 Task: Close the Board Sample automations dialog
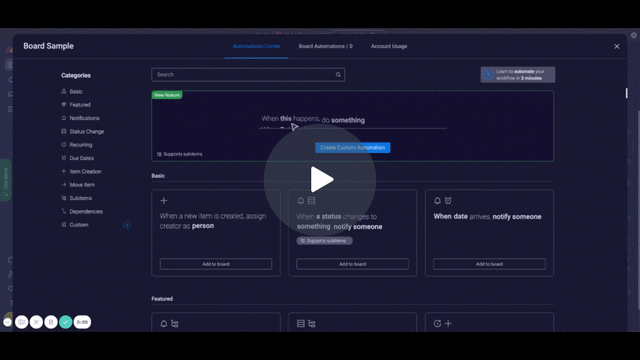(x=617, y=47)
